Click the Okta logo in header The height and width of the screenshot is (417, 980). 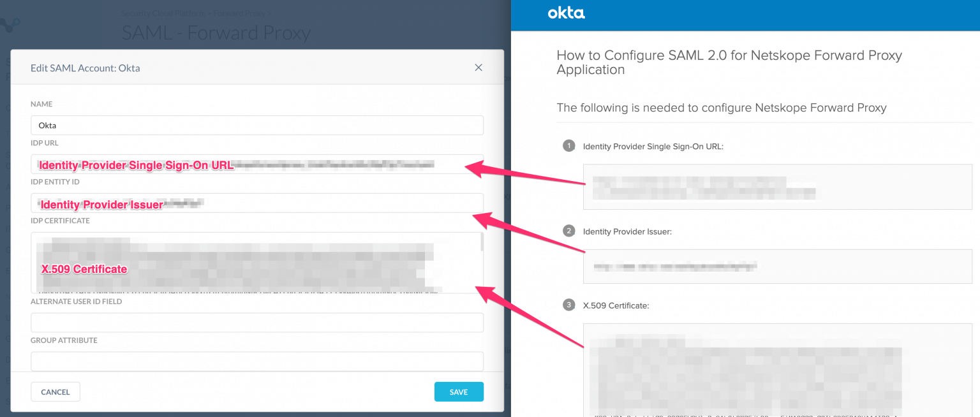coord(566,13)
